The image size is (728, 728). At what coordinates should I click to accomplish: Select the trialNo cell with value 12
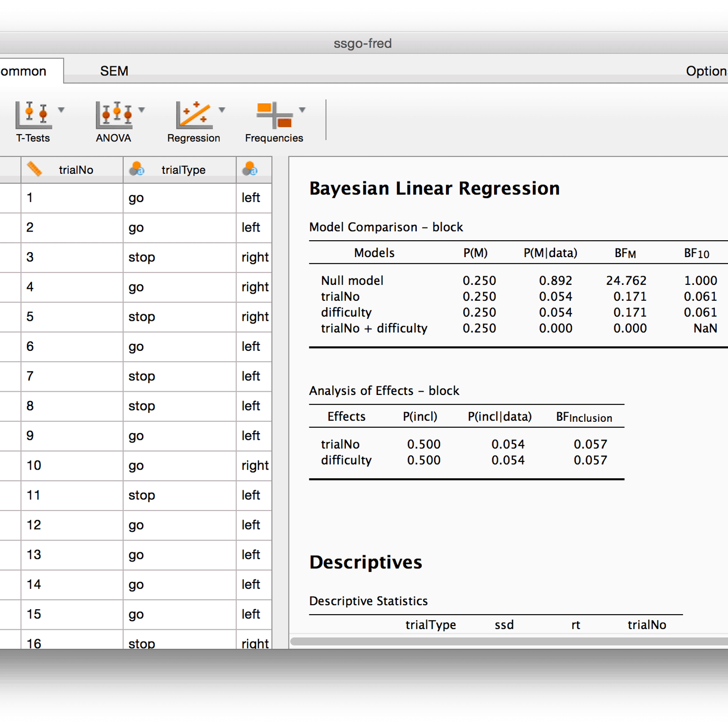(72, 525)
